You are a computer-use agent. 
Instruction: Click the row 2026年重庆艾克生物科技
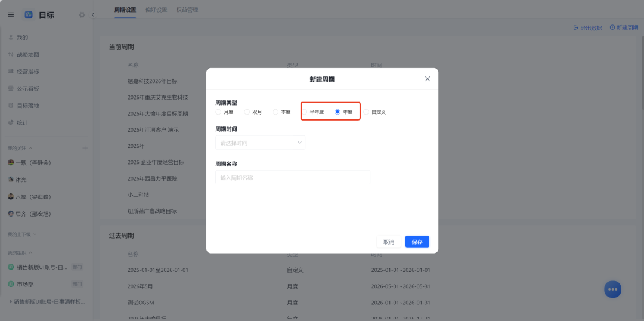pos(157,97)
